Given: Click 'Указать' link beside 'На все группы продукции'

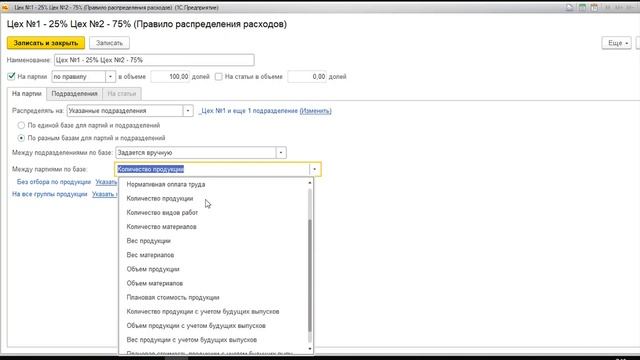Looking at the screenshot, I should (x=104, y=194).
